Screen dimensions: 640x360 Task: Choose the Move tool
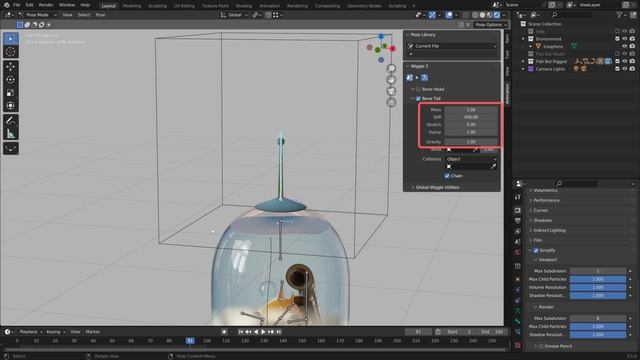[x=11, y=67]
